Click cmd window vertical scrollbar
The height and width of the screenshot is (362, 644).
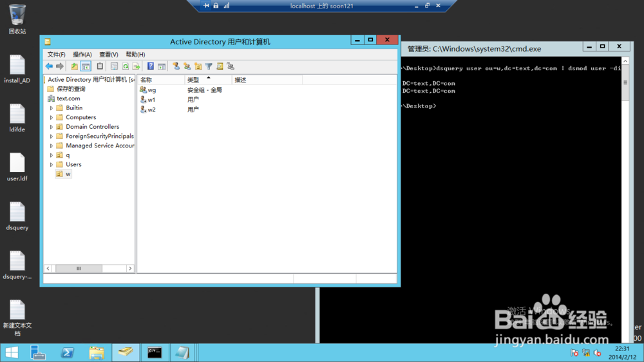point(625,82)
